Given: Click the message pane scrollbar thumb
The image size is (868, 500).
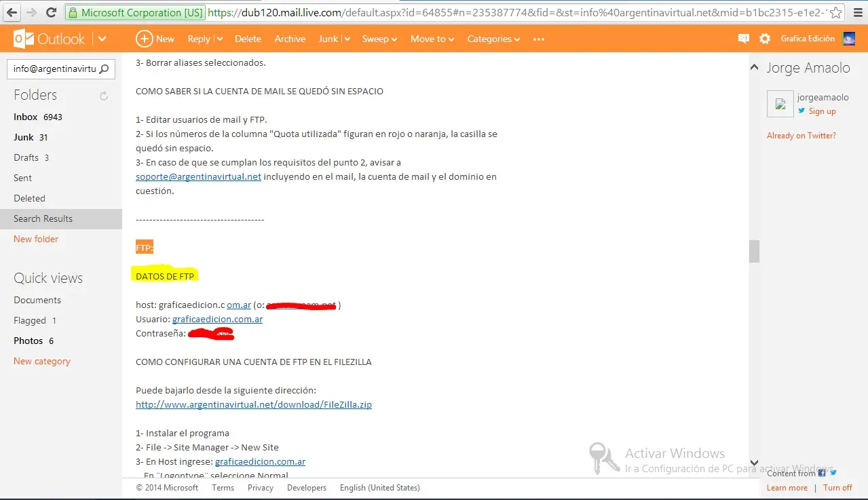Looking at the screenshot, I should (x=754, y=251).
